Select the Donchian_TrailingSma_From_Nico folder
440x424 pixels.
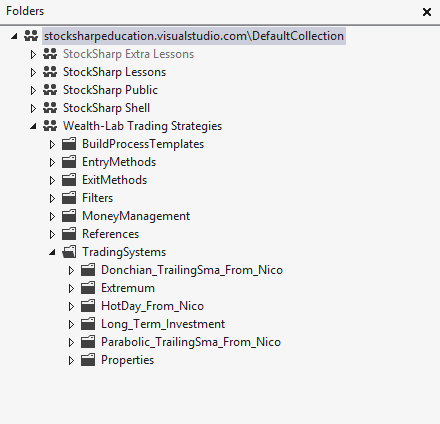coord(192,270)
